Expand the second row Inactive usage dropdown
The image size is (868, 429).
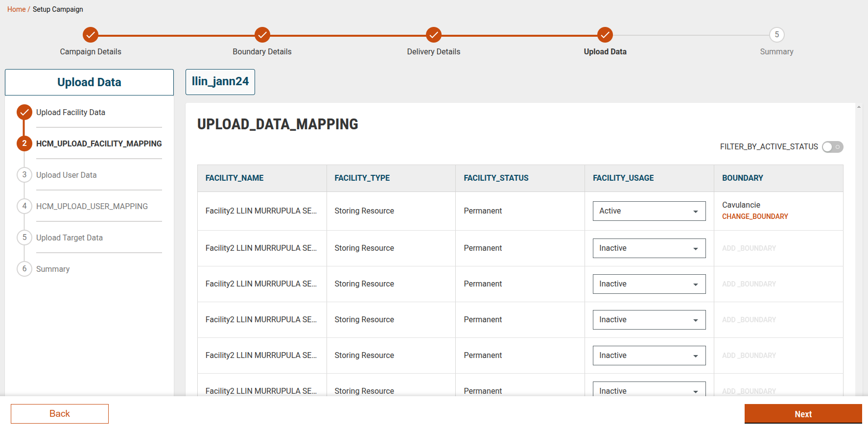click(649, 248)
